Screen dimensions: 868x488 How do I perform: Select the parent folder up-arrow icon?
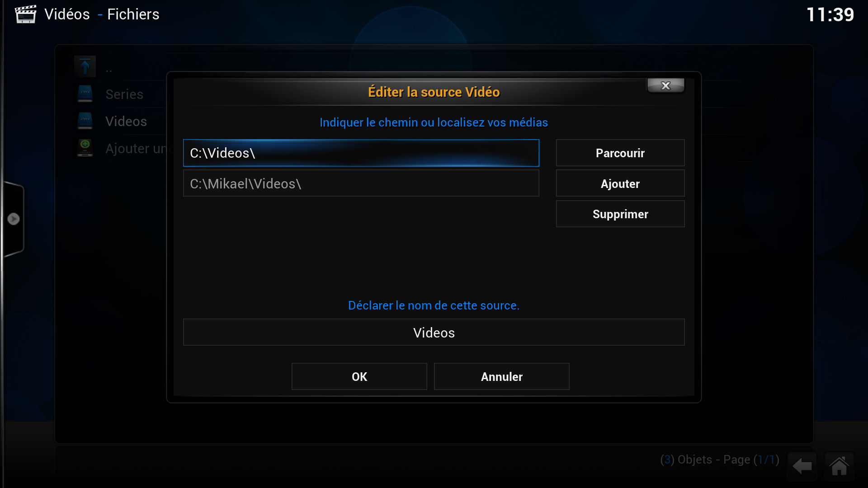click(85, 67)
